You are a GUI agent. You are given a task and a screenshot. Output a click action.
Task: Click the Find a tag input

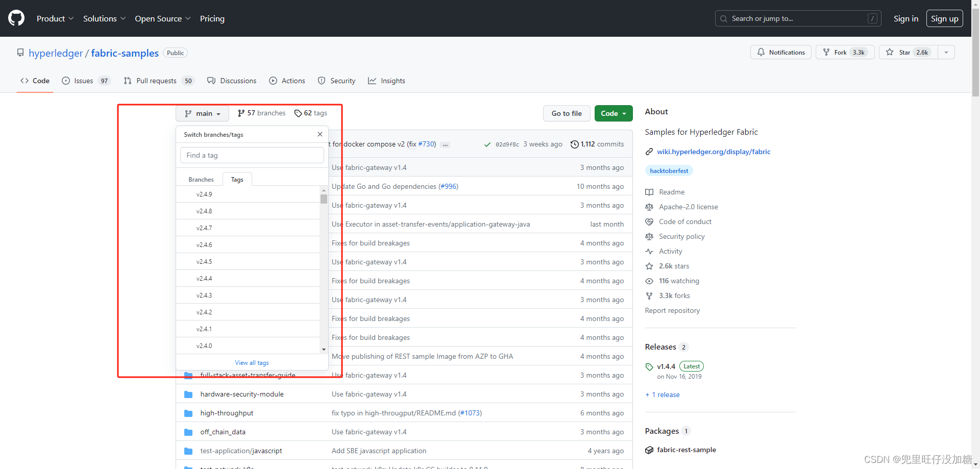click(x=252, y=155)
